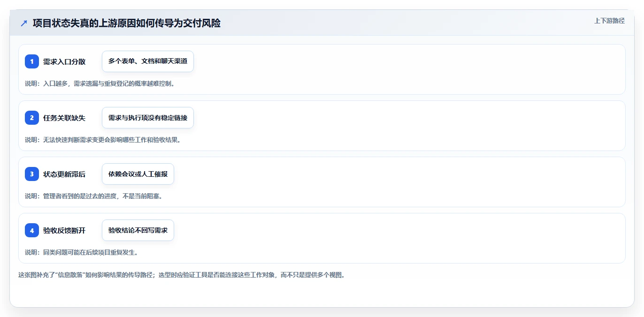The width and height of the screenshot is (644, 317).
Task: Click the 状态更新滞后 heading
Action: coord(64,174)
